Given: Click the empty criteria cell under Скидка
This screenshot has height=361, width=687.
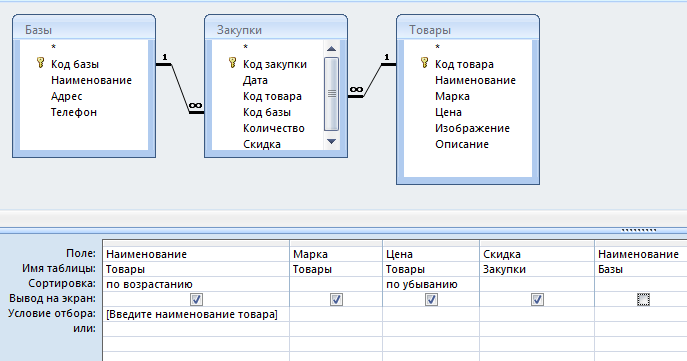Looking at the screenshot, I should (x=537, y=314).
